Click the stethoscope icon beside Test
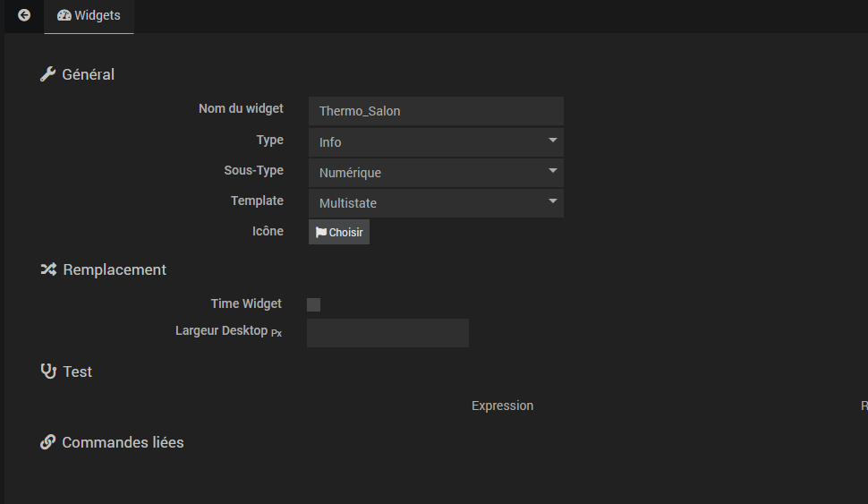Screen dimensions: 868x504 point(48,372)
